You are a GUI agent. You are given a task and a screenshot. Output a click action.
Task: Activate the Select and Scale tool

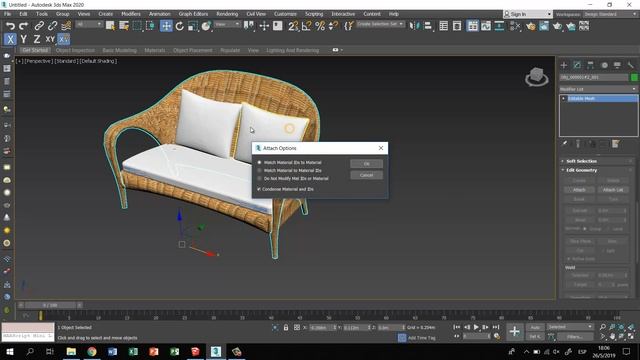coord(193,26)
